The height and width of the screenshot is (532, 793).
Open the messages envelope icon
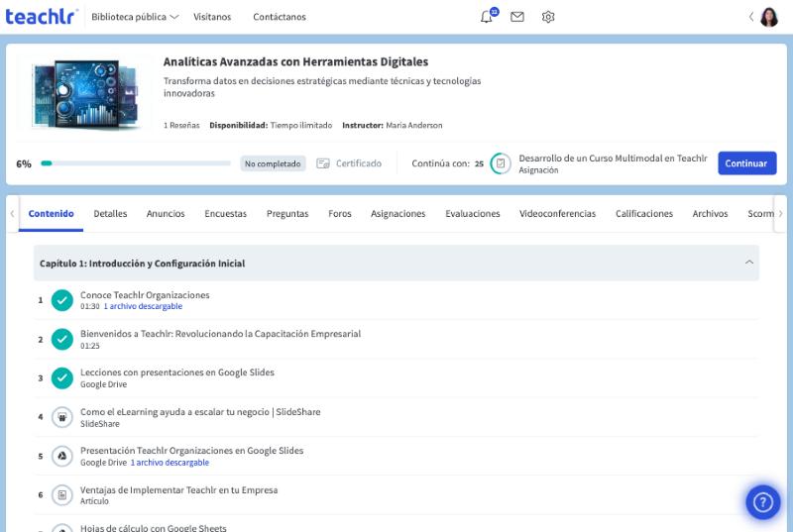coord(516,17)
